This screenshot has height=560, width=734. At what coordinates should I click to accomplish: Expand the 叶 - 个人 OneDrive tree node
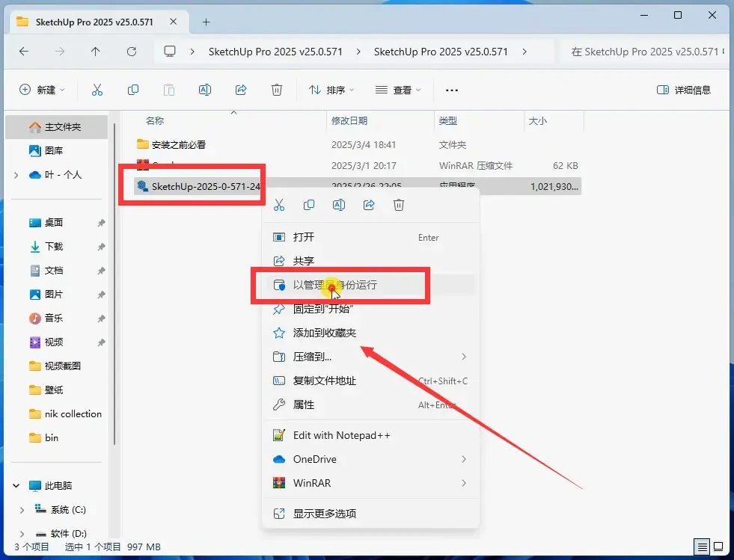16,175
